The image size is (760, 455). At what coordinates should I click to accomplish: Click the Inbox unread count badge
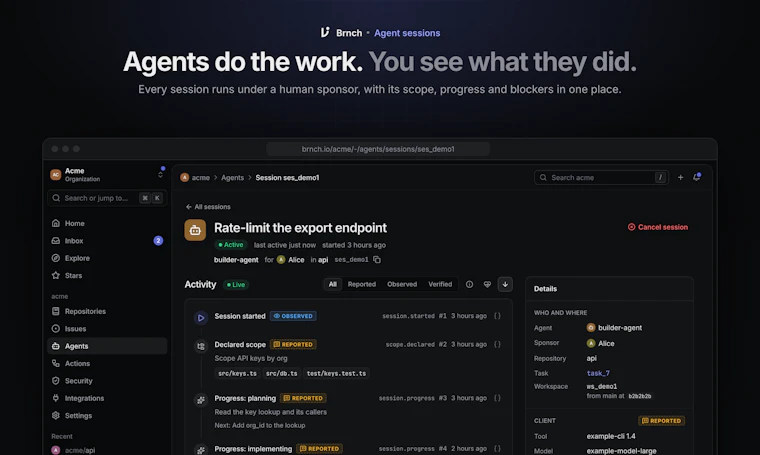pyautogui.click(x=158, y=241)
